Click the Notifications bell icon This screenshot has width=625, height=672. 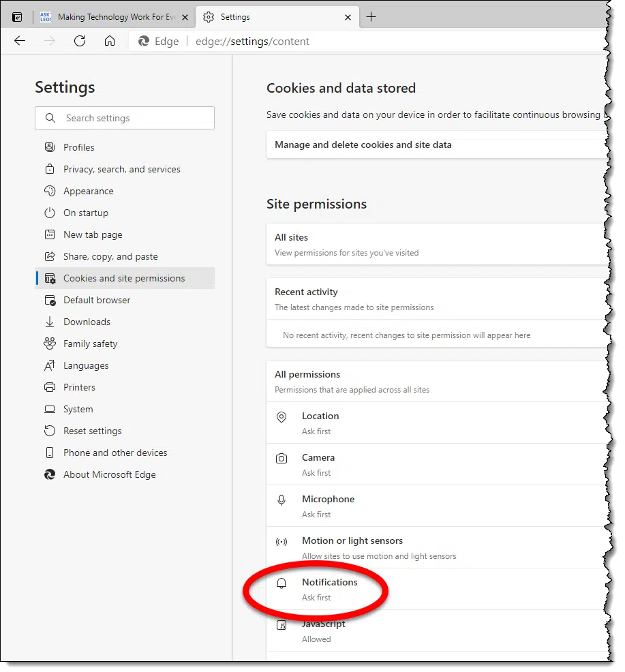281,583
